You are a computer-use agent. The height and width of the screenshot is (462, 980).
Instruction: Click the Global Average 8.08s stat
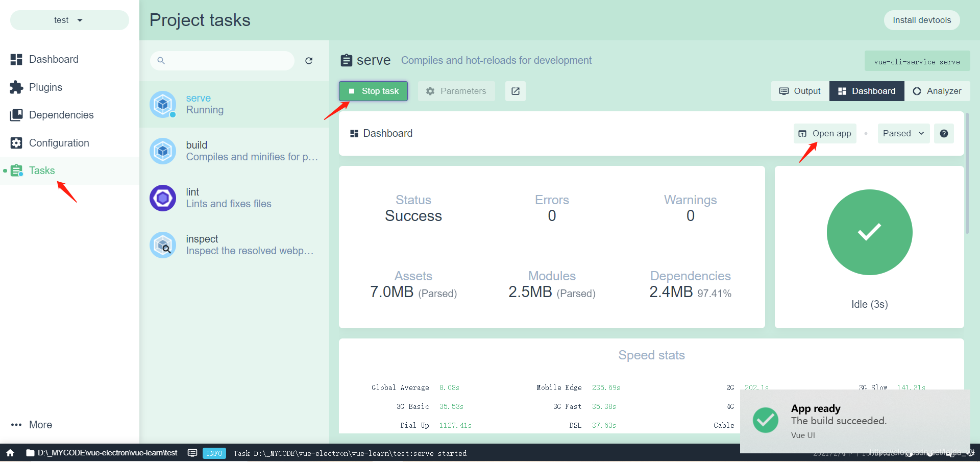[415, 387]
